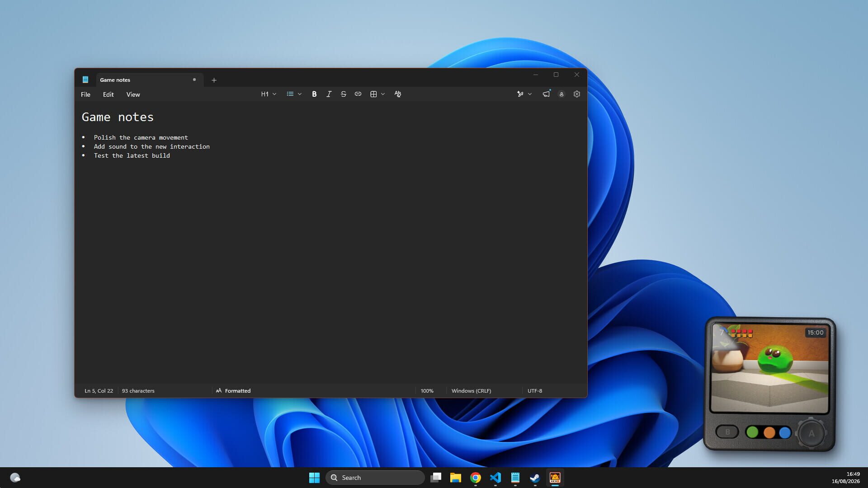Toggle bold formatting in Notepad toolbar
The image size is (868, 488).
(314, 94)
